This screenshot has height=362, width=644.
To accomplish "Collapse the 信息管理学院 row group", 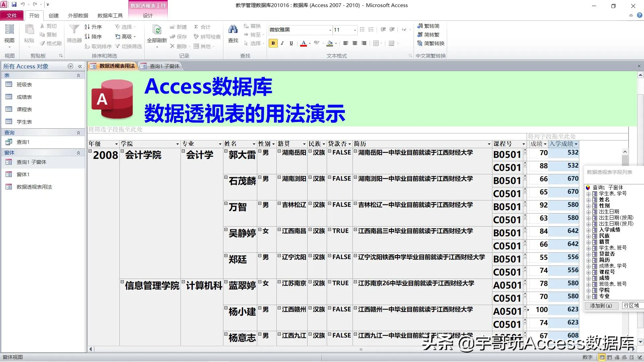I will coord(122,282).
